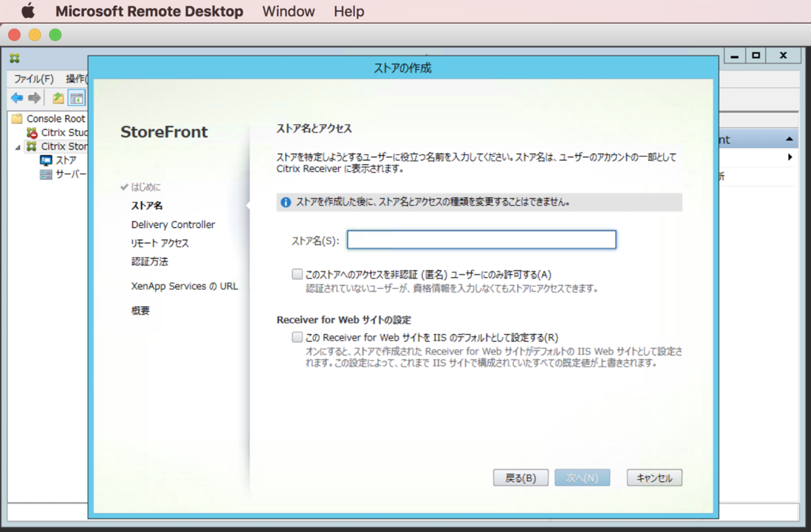The height and width of the screenshot is (532, 811).
Task: Click the 戻る(B) back button
Action: pyautogui.click(x=520, y=477)
